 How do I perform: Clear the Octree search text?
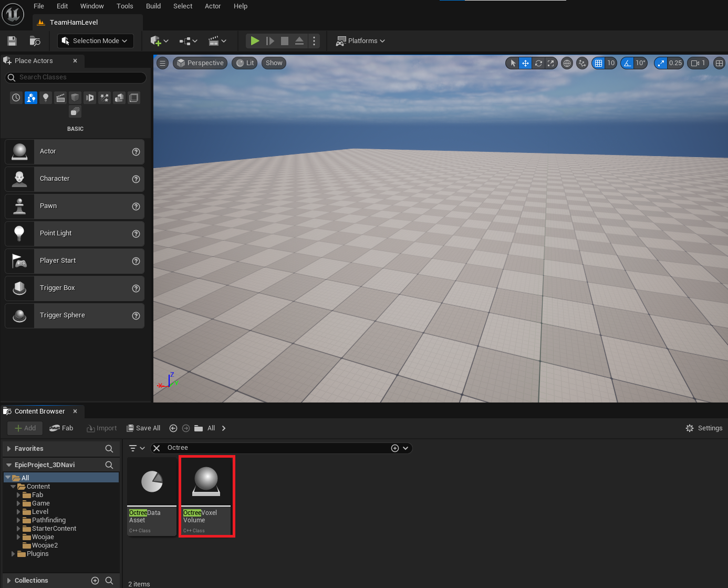157,448
